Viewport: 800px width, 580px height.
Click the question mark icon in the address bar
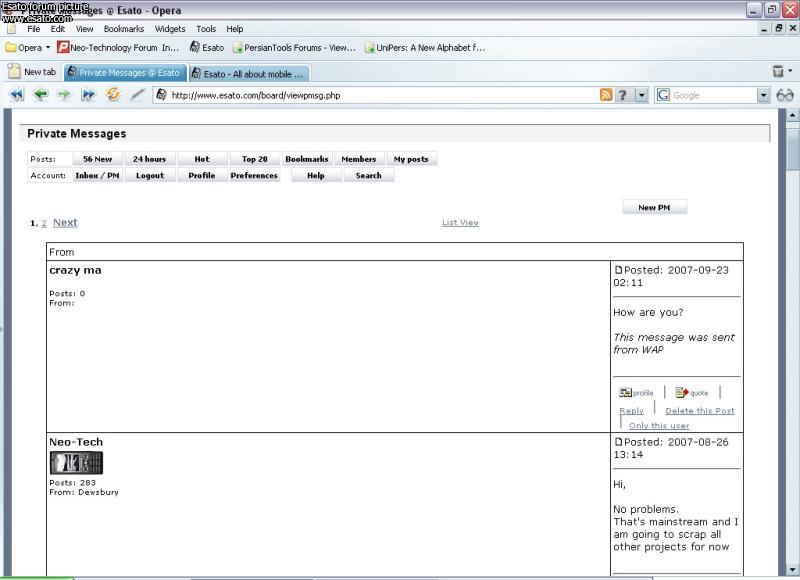622,95
